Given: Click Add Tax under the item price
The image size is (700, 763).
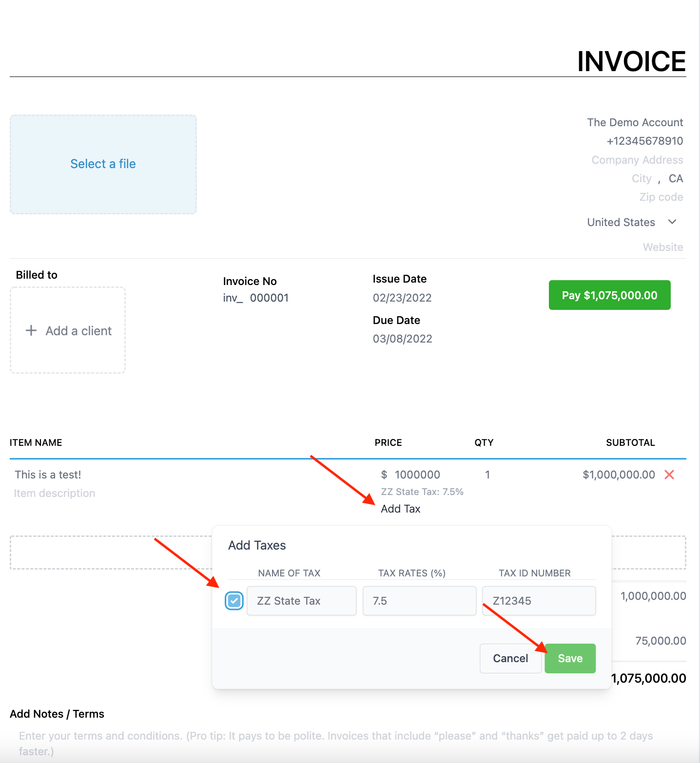Looking at the screenshot, I should [x=400, y=509].
